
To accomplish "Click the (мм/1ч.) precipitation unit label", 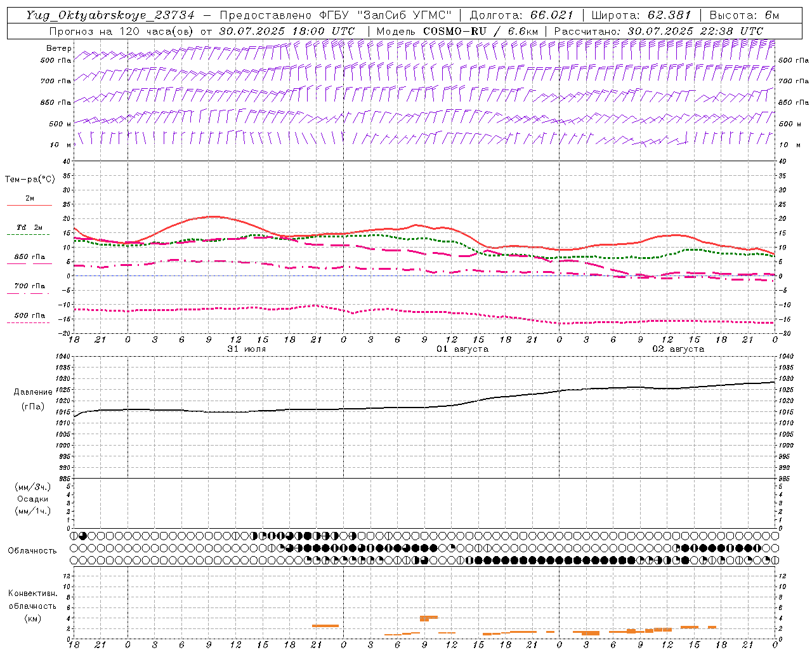I will (x=32, y=511).
